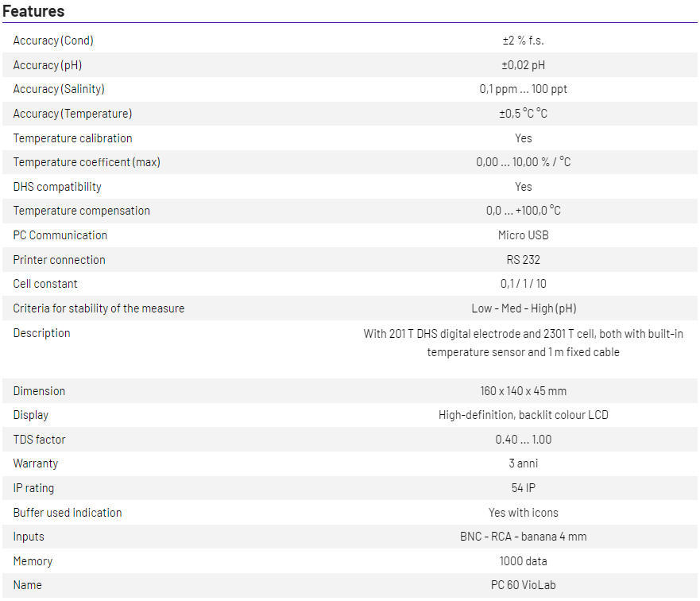Click the 3 anni warranty value

523,463
